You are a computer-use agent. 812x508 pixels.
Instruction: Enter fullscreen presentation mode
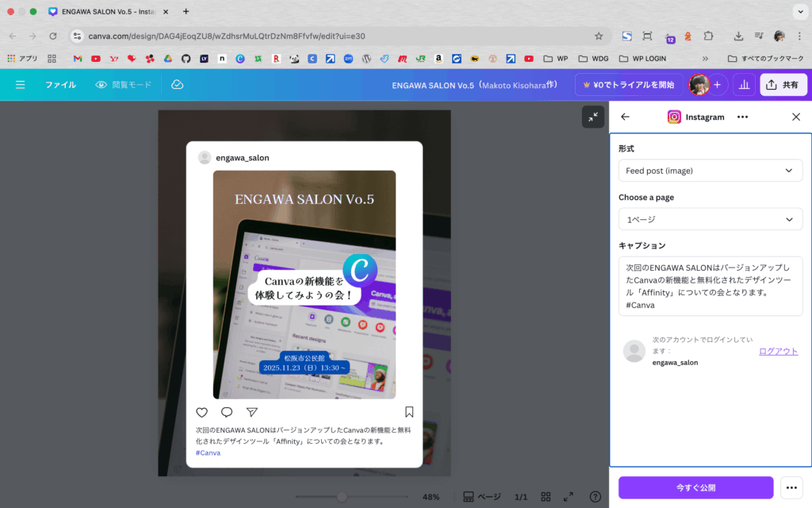(568, 497)
